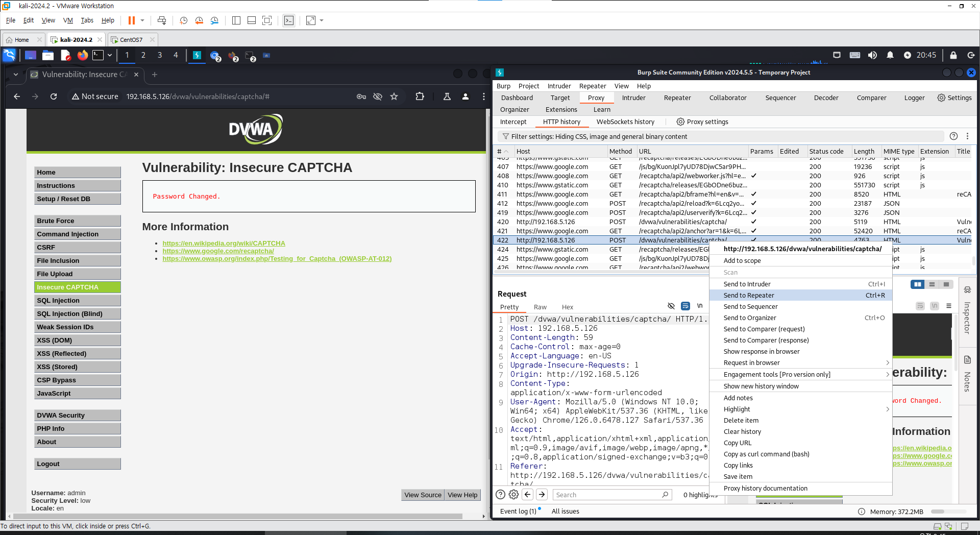Go back in the Chromium browser
Image resolution: width=980 pixels, height=535 pixels.
[x=17, y=96]
